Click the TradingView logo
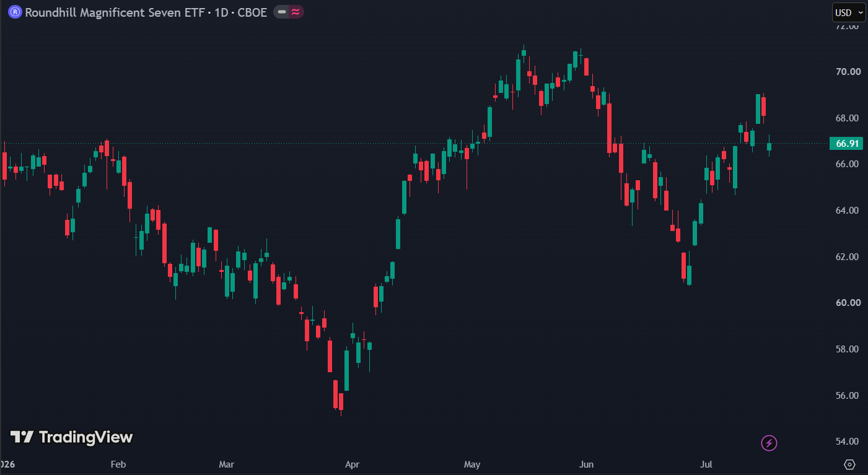The image size is (868, 475). point(71,437)
